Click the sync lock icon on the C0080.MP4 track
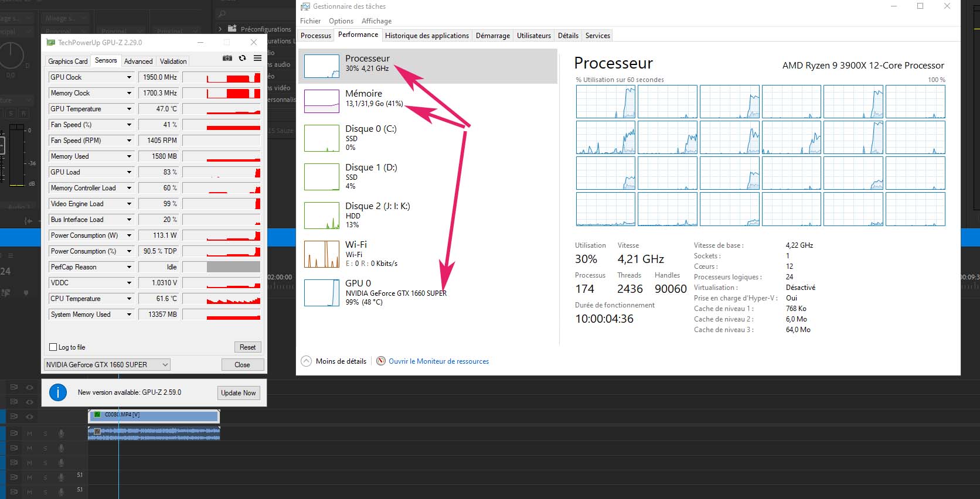The image size is (980, 499). pyautogui.click(x=14, y=416)
